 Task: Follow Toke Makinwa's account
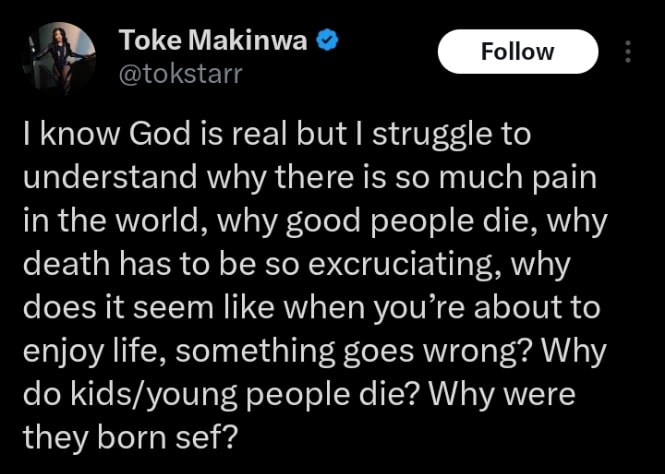tap(517, 52)
